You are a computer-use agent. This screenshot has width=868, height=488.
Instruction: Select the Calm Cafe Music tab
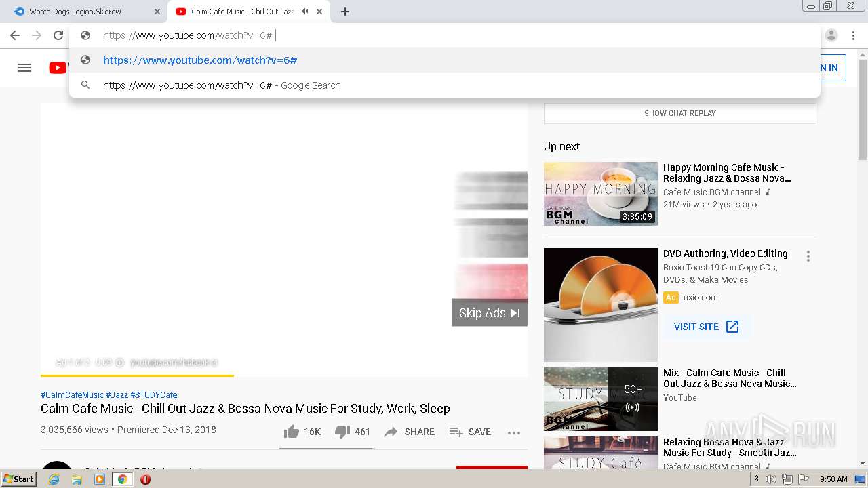pyautogui.click(x=248, y=12)
